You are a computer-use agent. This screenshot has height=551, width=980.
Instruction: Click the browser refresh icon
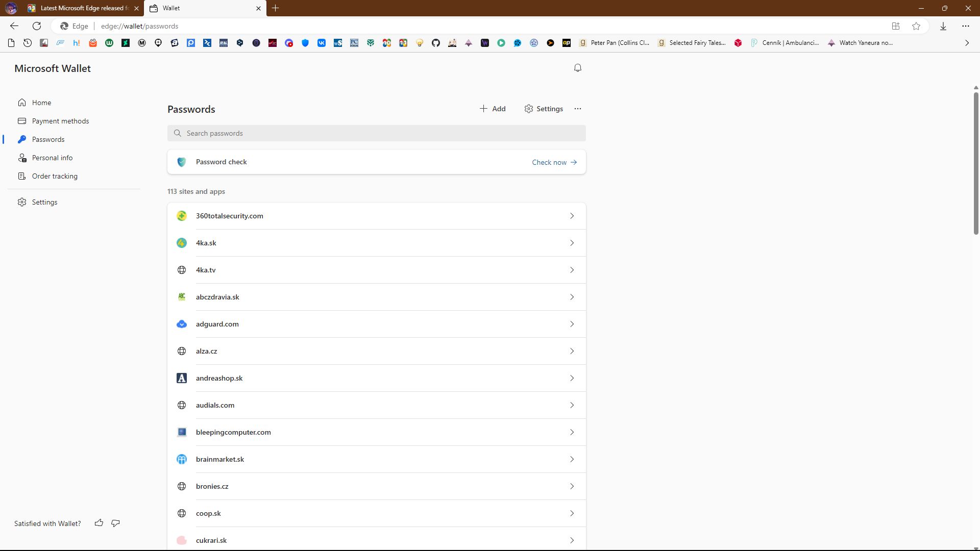pyautogui.click(x=37, y=26)
